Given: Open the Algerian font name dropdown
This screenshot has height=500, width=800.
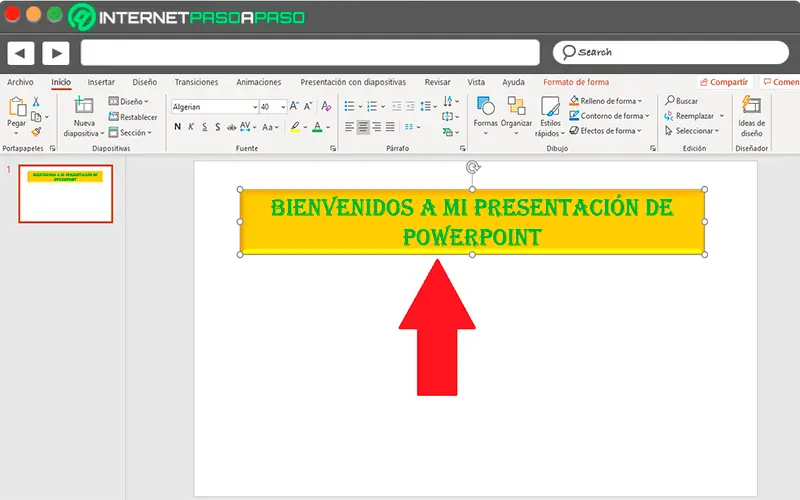Looking at the screenshot, I should 254,107.
